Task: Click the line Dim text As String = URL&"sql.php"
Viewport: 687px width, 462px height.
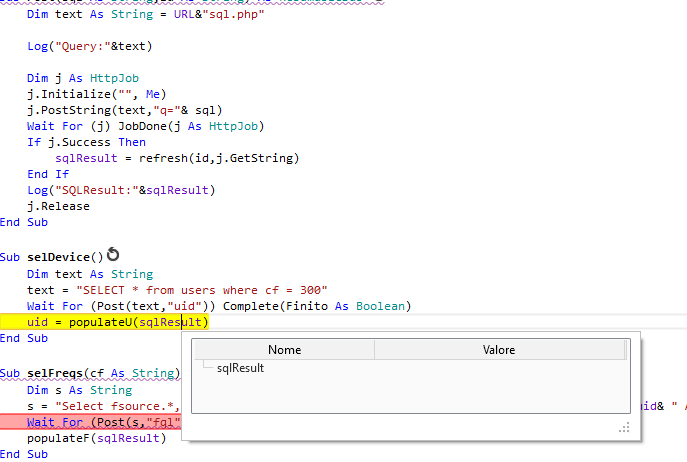Action: 146,14
